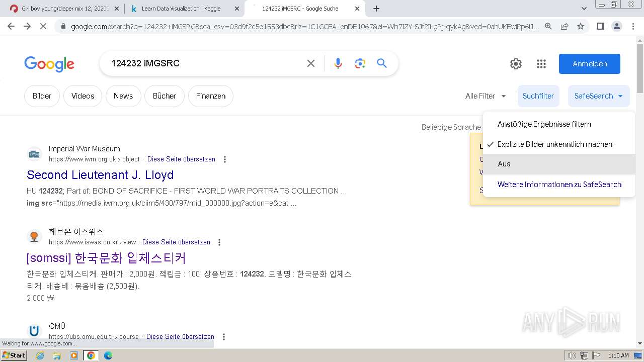Close the Kaggle tab

pyautogui.click(x=236, y=9)
